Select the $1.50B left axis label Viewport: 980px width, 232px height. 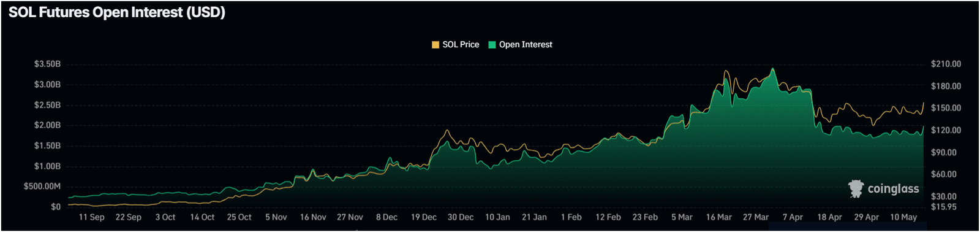point(47,145)
